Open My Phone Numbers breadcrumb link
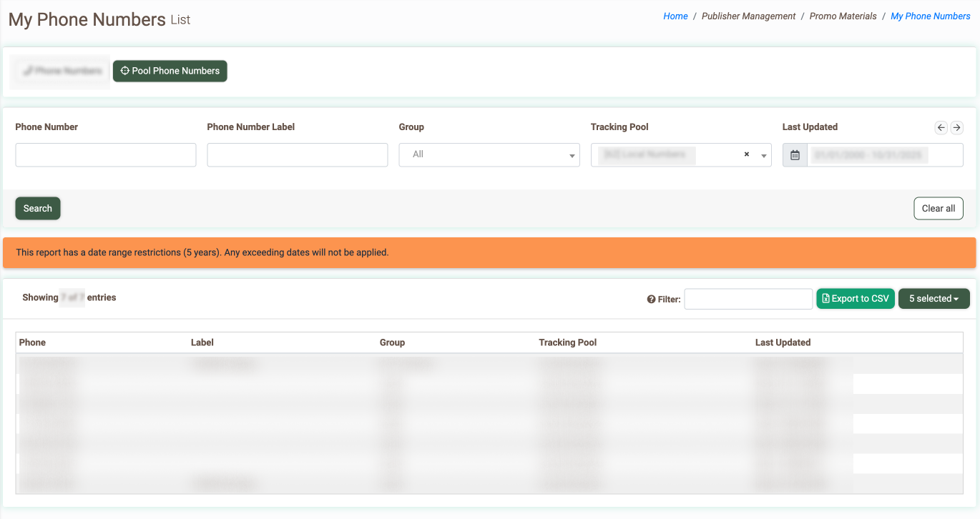This screenshot has width=980, height=519. click(x=930, y=16)
